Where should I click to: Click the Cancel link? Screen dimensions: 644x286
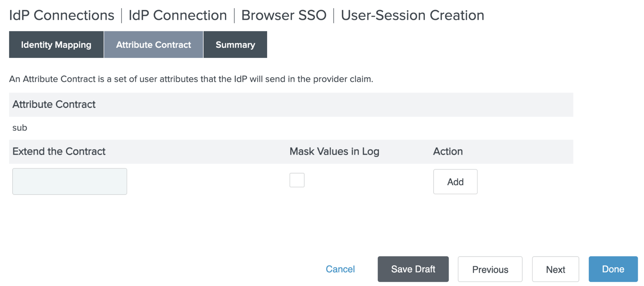(340, 269)
